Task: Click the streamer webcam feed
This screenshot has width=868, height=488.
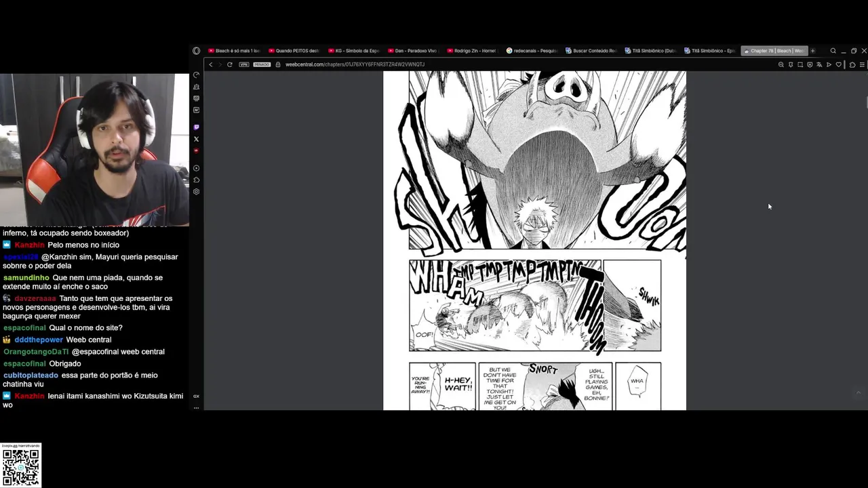Action: [x=94, y=149]
